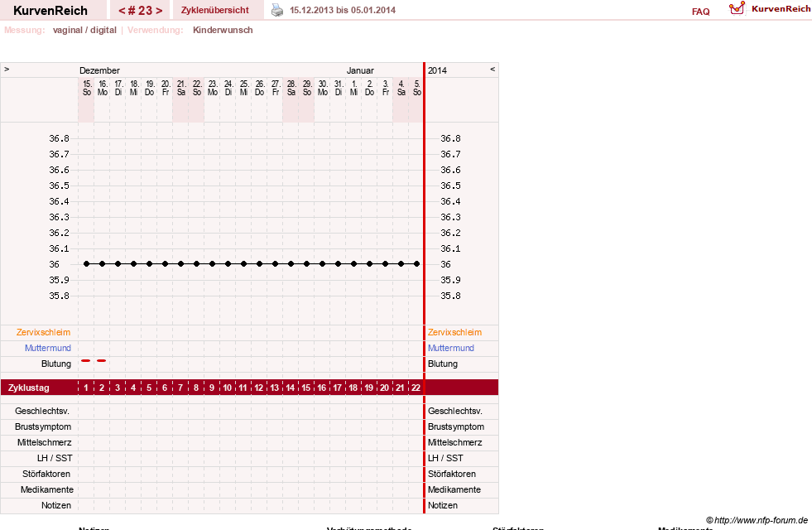Click the left Brustsymptom row label
The width and height of the screenshot is (812, 530).
click(43, 426)
